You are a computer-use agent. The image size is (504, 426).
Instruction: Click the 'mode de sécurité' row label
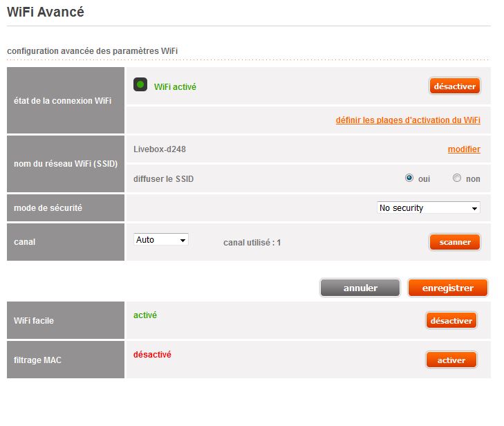click(48, 207)
